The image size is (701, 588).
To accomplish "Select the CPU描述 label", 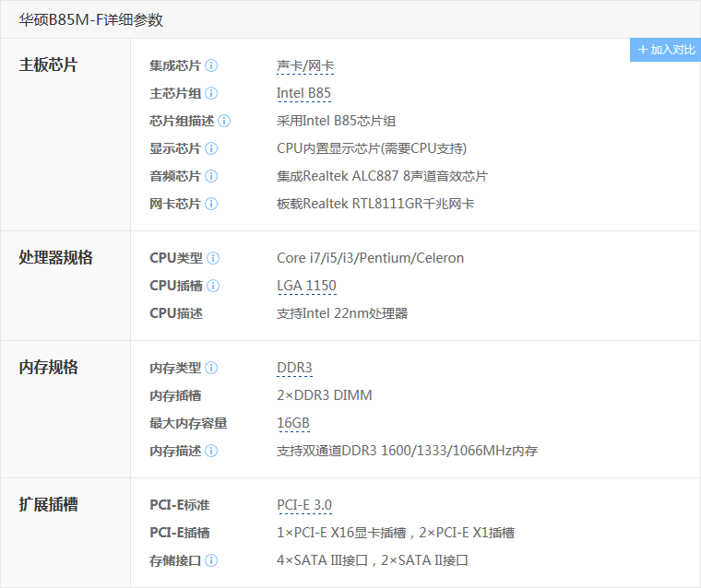I will coord(176,313).
